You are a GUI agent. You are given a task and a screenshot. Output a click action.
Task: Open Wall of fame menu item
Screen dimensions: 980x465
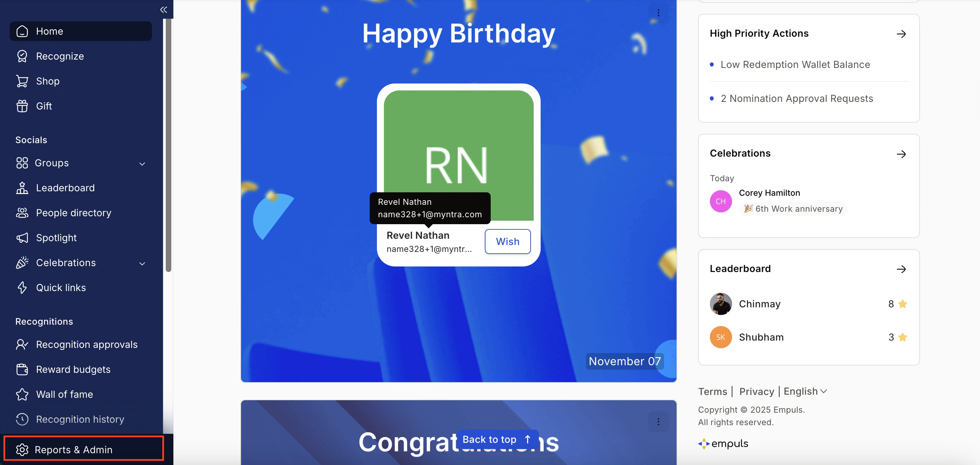[x=81, y=394]
